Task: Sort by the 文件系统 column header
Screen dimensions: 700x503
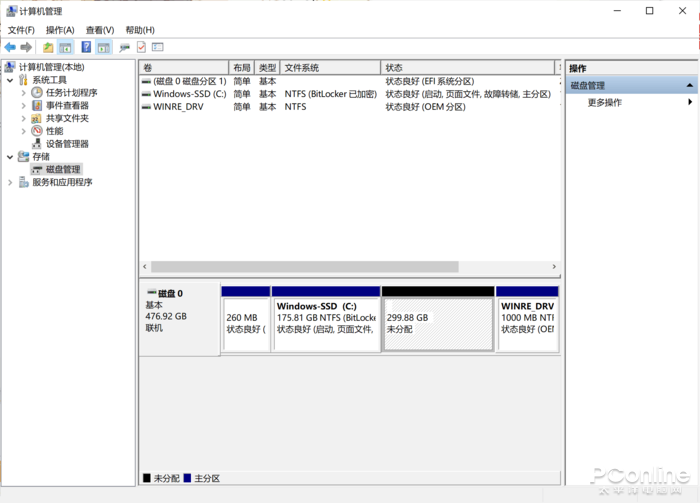Action: (x=330, y=68)
